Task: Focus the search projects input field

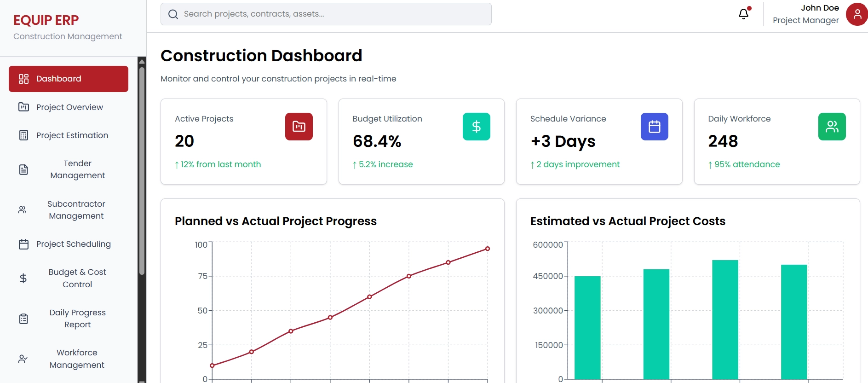Action: (331, 14)
